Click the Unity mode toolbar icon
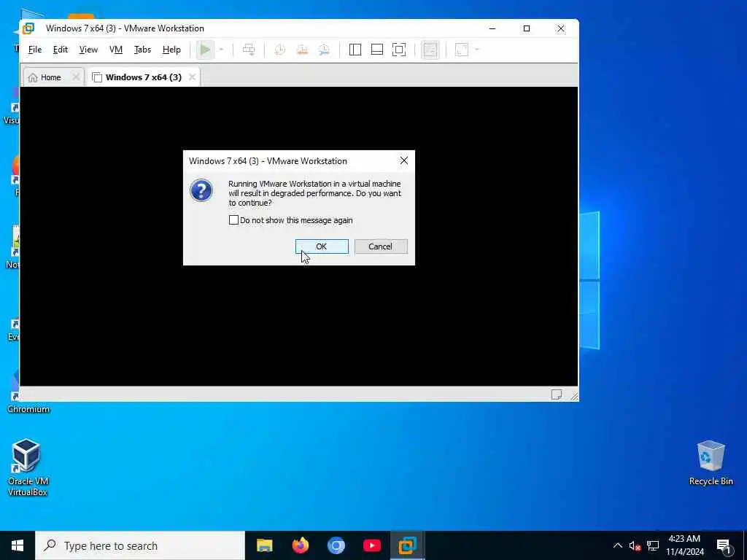 tap(430, 50)
